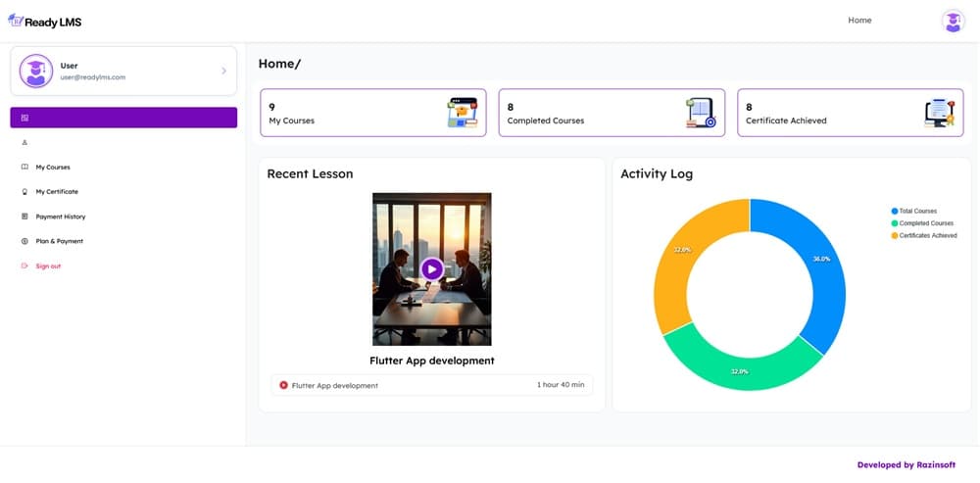Toggle Completed Courses legend item

click(x=922, y=223)
